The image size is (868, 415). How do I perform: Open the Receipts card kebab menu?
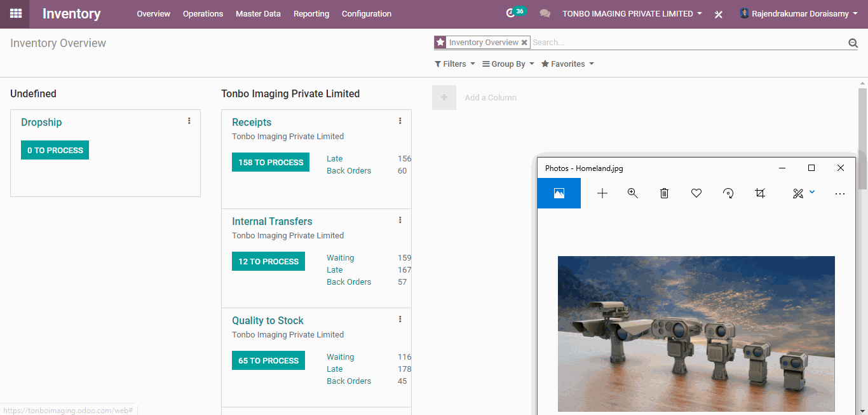pyautogui.click(x=400, y=121)
